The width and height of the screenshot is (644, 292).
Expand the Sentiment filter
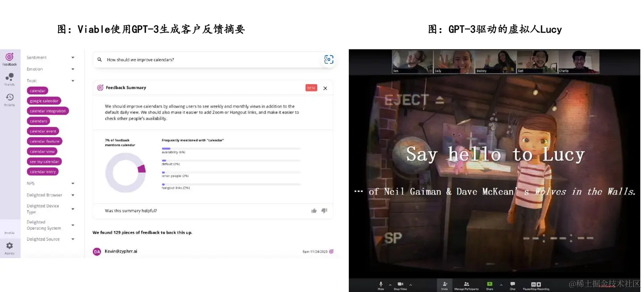tap(73, 58)
